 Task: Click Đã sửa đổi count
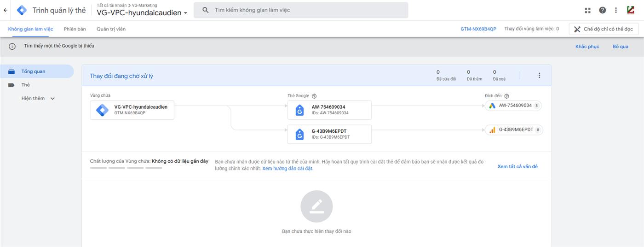point(446,75)
